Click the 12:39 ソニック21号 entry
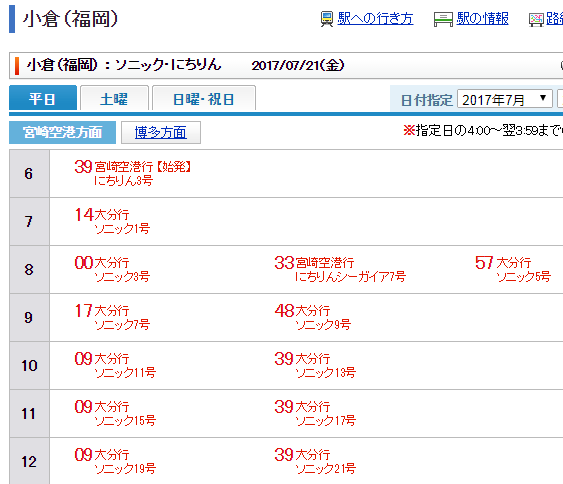The width and height of the screenshot is (563, 484). (x=315, y=461)
